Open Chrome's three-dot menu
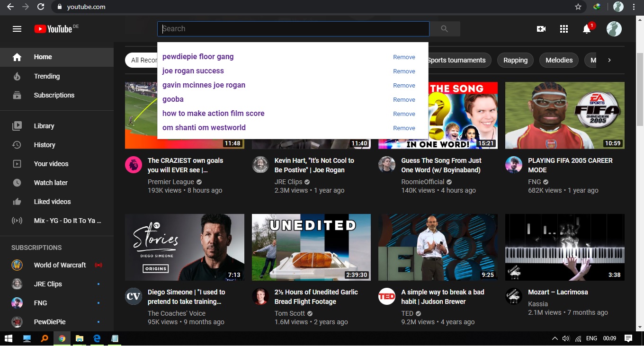Image resolution: width=644 pixels, height=346 pixels. (x=634, y=7)
